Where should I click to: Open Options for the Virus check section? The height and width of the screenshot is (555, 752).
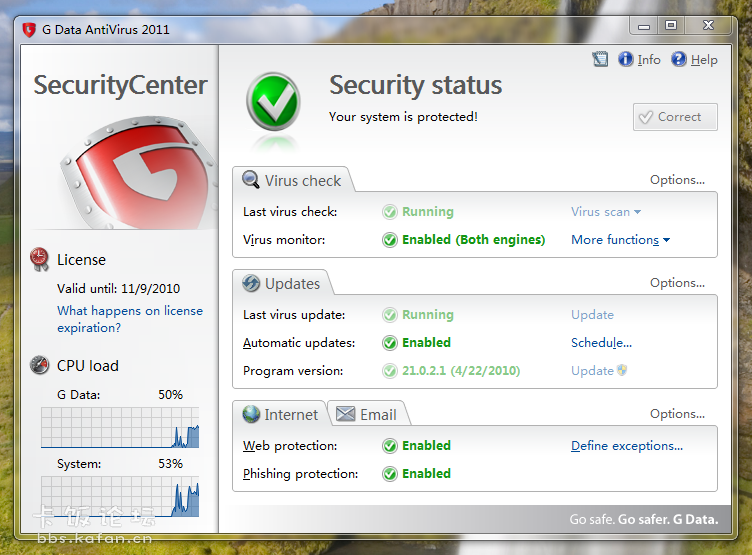point(677,180)
